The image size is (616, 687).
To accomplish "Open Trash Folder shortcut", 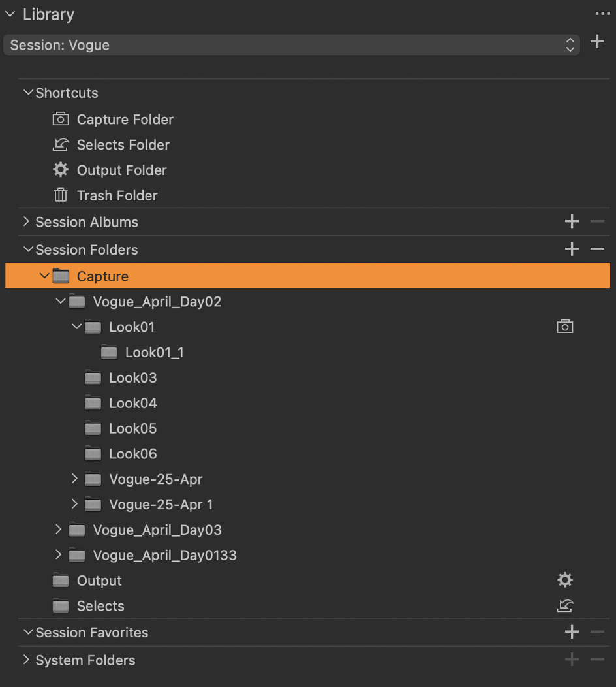I will tap(105, 195).
